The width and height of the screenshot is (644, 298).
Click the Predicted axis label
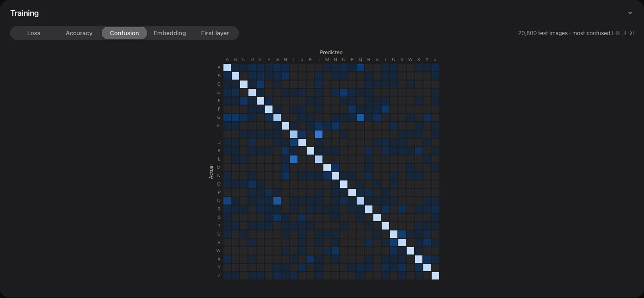pos(331,52)
